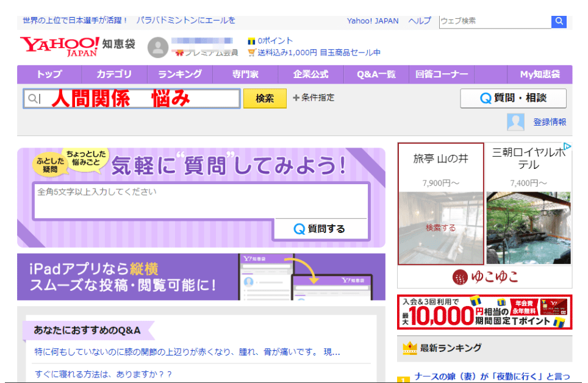Open the 登録情報 link

pyautogui.click(x=550, y=122)
